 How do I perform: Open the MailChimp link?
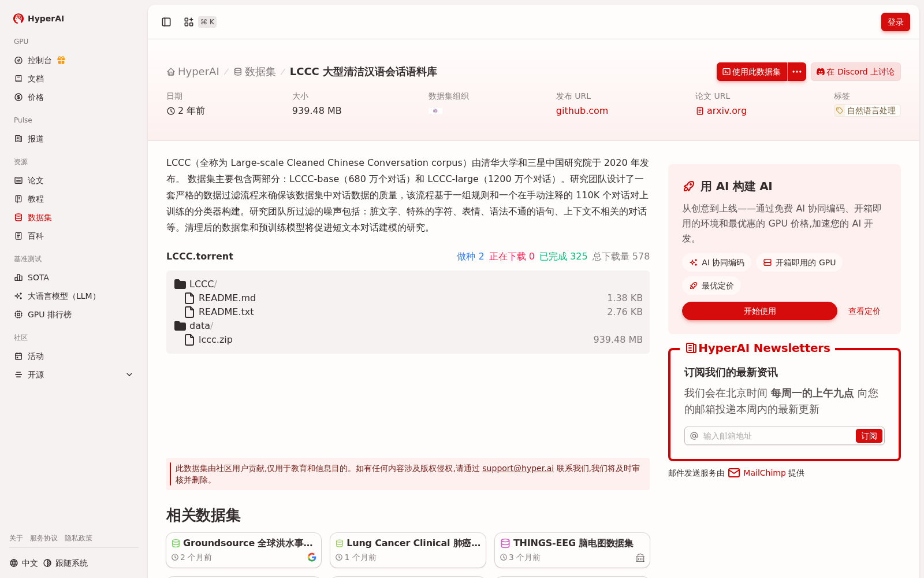757,473
